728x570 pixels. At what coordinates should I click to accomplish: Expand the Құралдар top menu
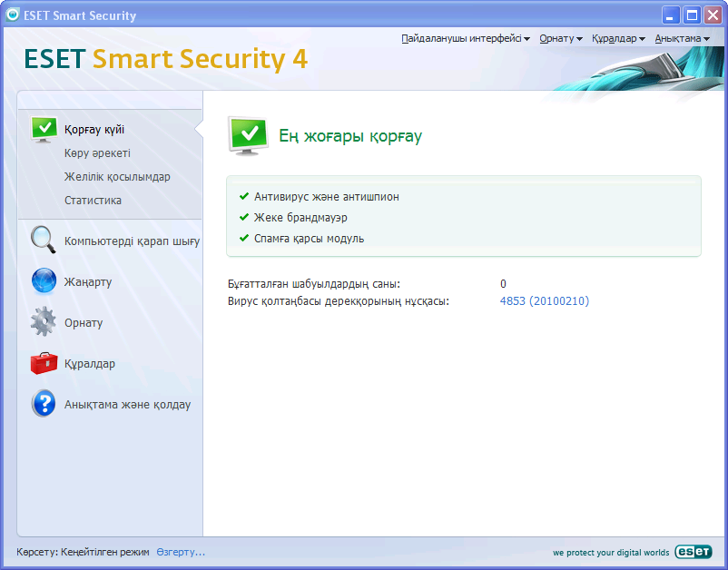pyautogui.click(x=618, y=38)
